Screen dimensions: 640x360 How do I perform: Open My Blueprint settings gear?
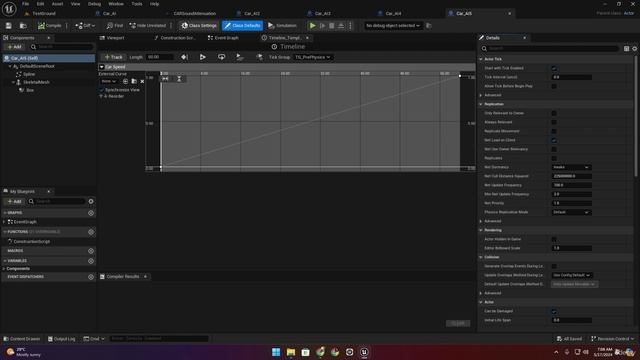[x=91, y=201]
